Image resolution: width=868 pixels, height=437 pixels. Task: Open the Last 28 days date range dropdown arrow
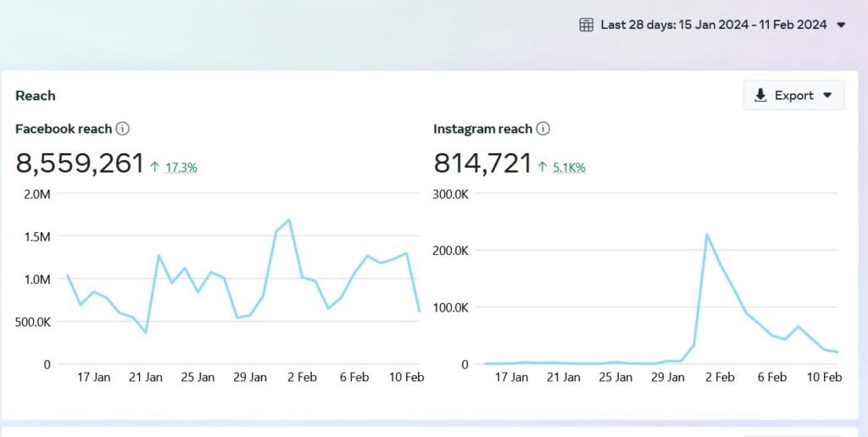point(841,25)
